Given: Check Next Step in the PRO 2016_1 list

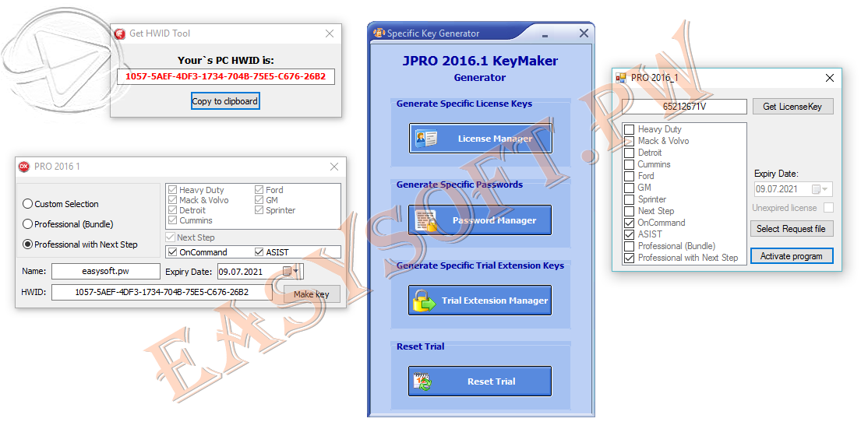Looking at the screenshot, I should (x=629, y=211).
